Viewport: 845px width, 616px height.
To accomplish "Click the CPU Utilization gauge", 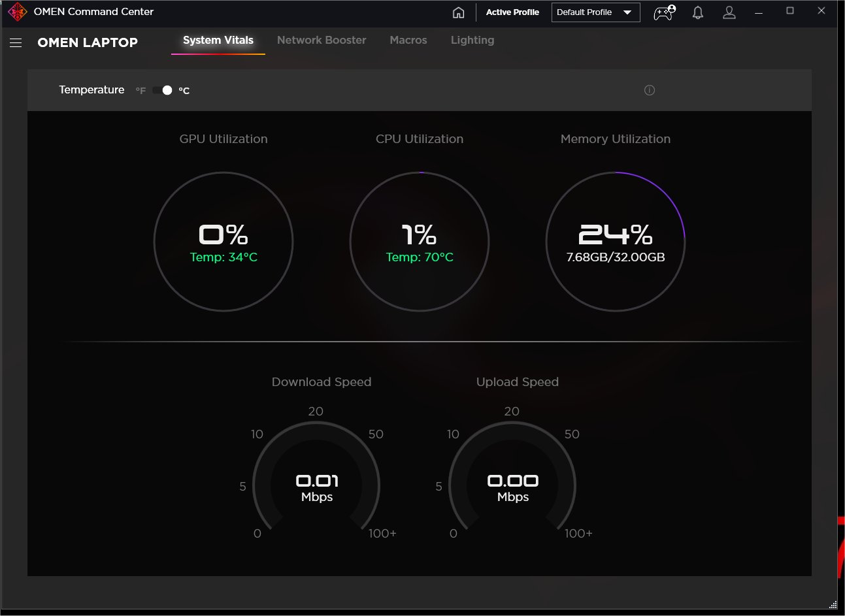I will point(419,241).
